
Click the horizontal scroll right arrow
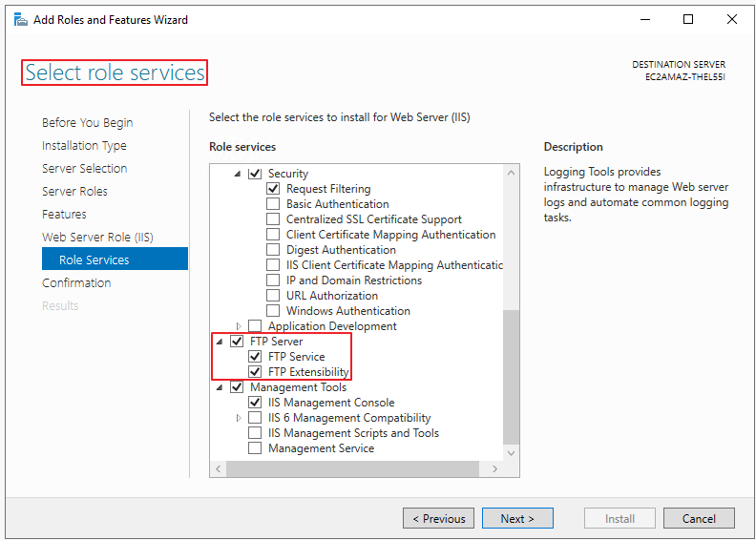[x=494, y=468]
